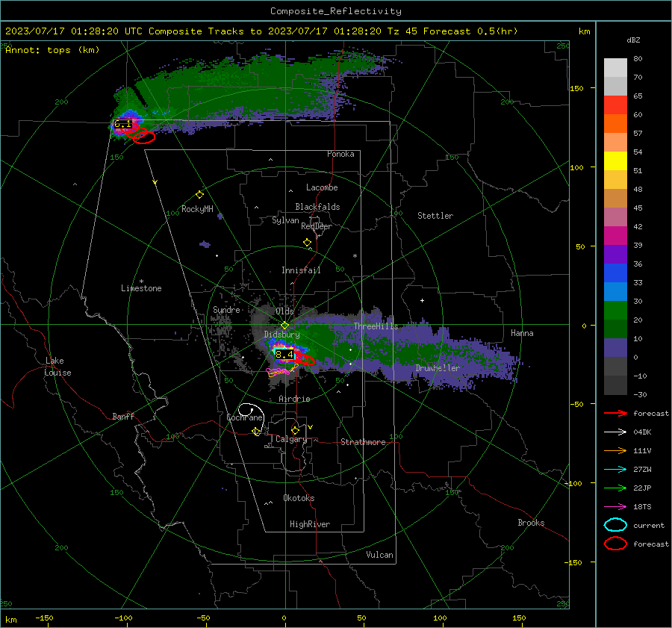Click the cyan 27ZW arrow in legend

[x=615, y=470]
